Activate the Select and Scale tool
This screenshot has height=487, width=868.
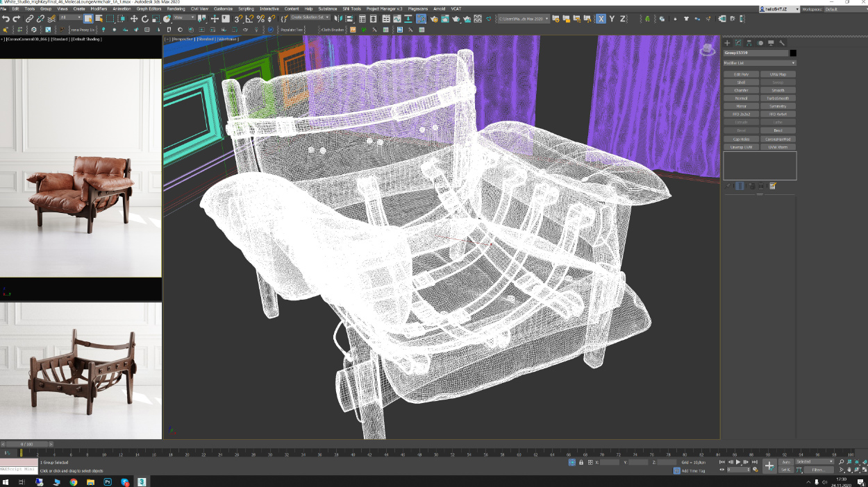point(156,19)
